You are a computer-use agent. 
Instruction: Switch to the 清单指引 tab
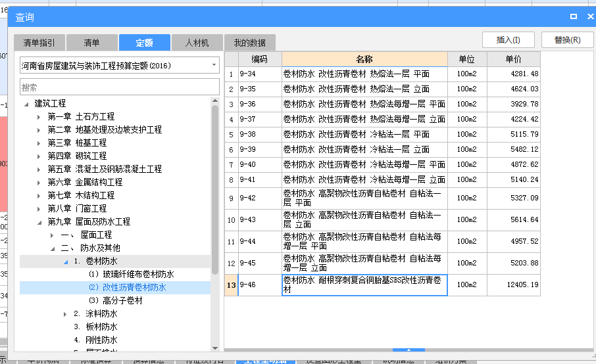click(x=39, y=43)
